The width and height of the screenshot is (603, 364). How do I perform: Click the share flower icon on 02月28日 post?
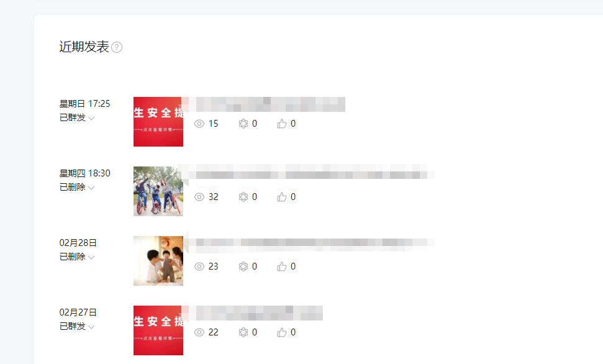(x=243, y=266)
